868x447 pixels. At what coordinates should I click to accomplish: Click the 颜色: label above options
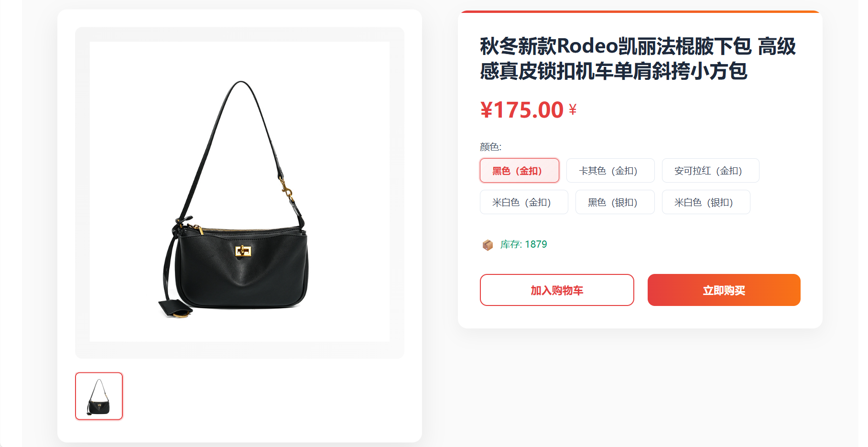(x=490, y=147)
